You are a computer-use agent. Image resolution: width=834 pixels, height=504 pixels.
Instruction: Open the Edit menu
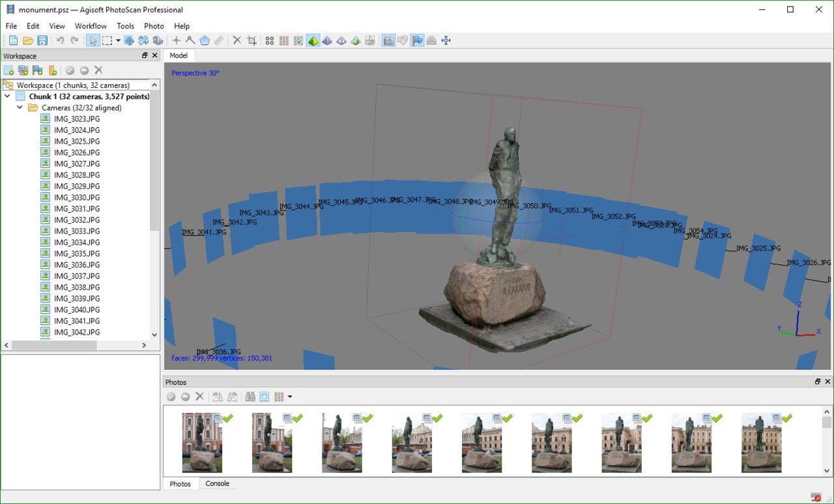coord(33,26)
